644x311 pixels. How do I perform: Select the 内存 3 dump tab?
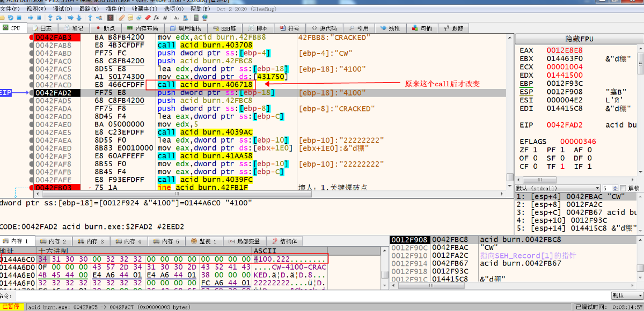91,241
